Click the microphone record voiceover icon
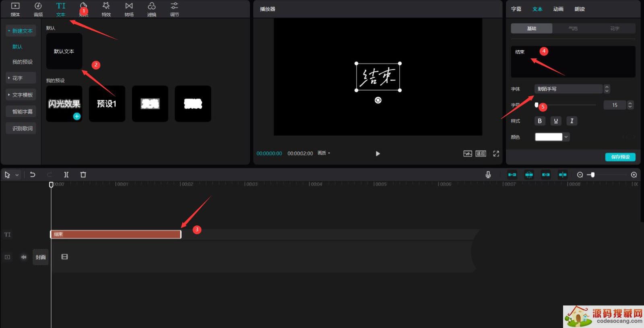Screen dimensions: 644x328 [x=488, y=175]
